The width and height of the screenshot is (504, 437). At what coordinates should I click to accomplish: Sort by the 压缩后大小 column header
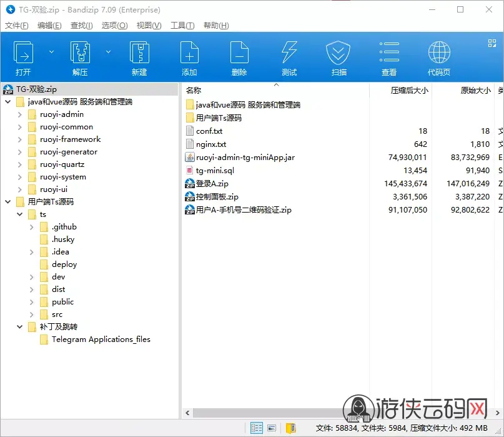point(409,90)
